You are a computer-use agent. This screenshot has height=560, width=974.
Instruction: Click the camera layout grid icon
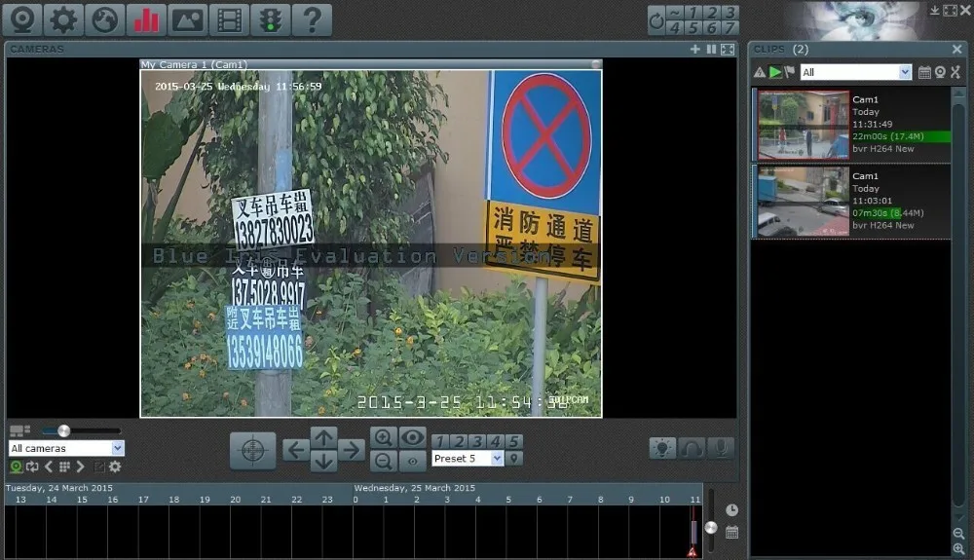[x=19, y=430]
